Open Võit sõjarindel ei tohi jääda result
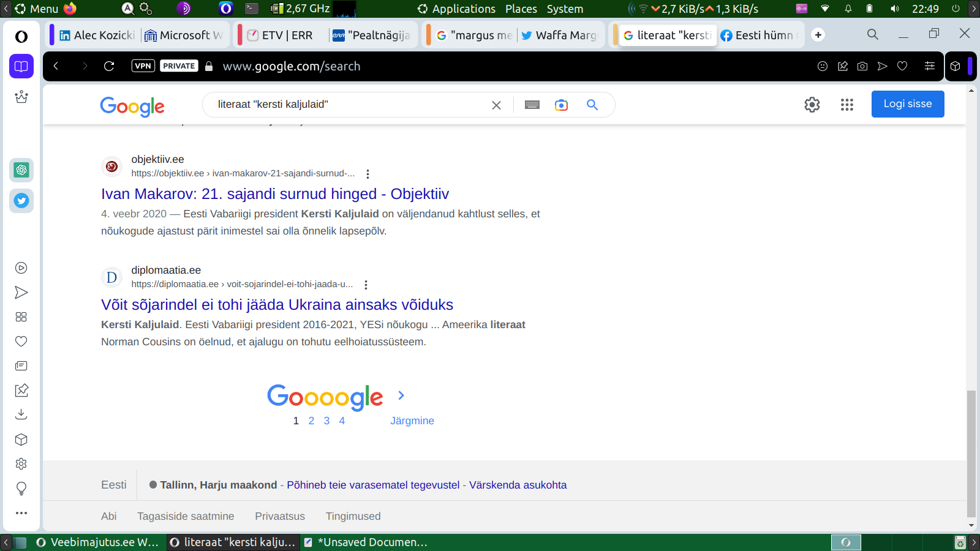The image size is (980, 551). tap(277, 305)
